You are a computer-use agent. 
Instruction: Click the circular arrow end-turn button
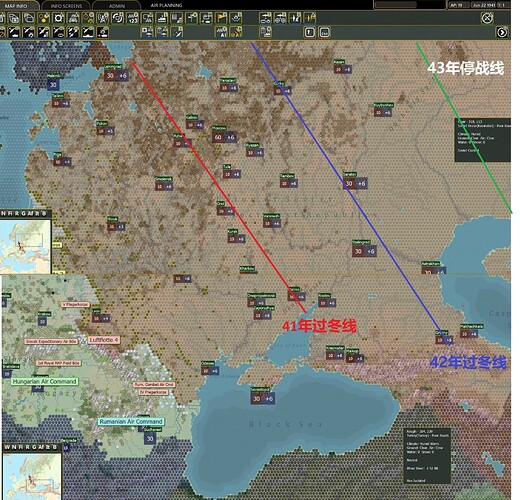tap(502, 32)
